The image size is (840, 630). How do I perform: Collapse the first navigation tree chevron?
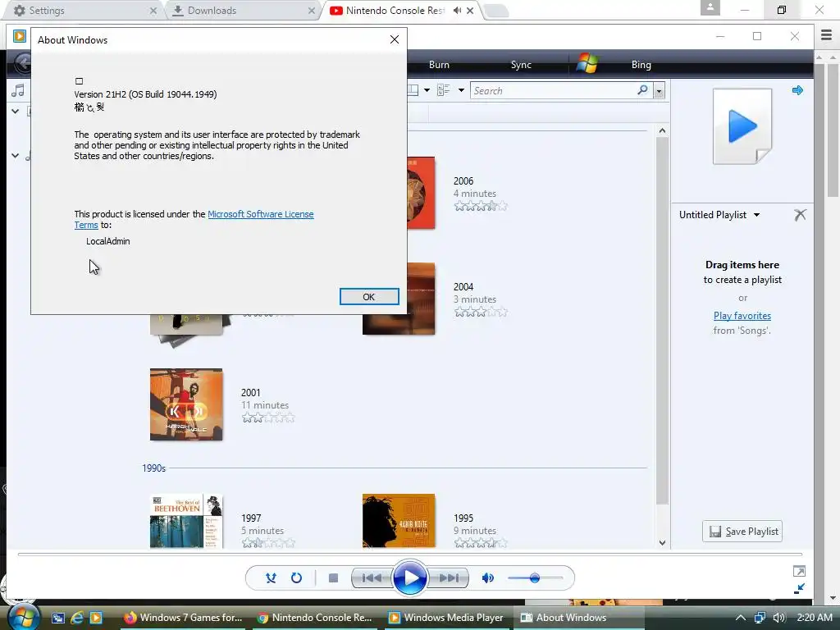[16, 112]
